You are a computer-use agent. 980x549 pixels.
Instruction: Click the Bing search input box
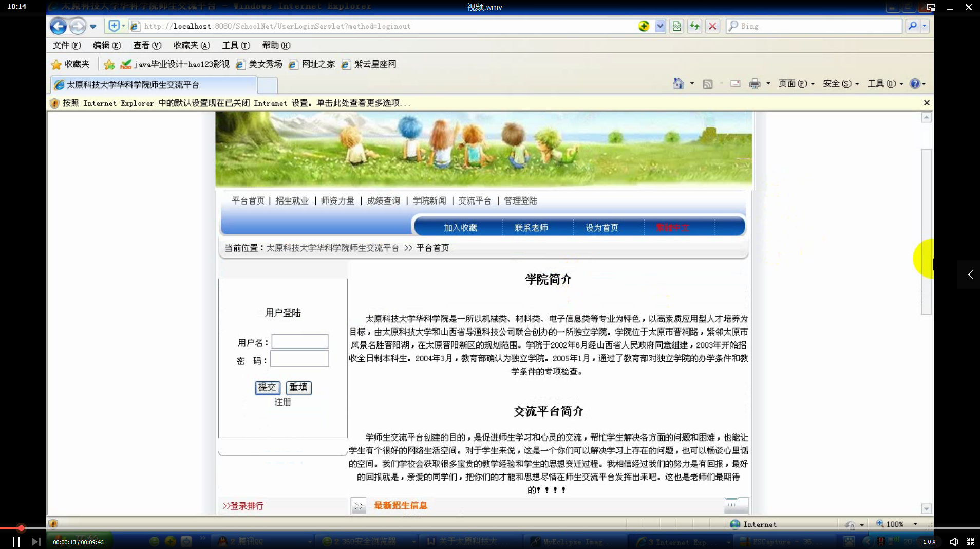tap(814, 26)
